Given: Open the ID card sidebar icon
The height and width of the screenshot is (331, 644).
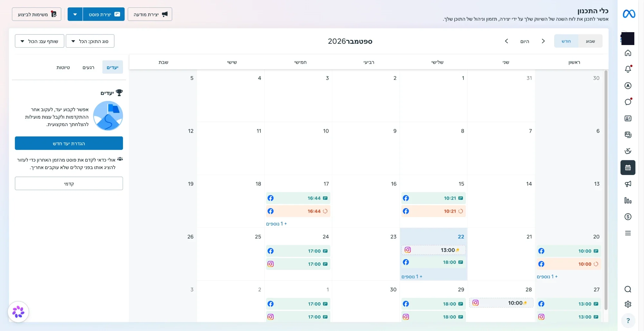Looking at the screenshot, I should (628, 118).
